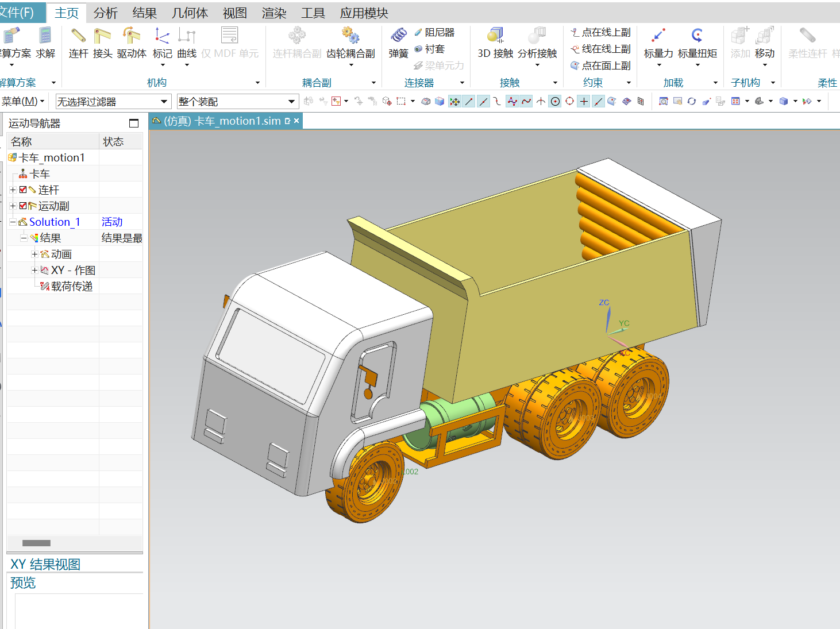Switch to the 结果 ribbon tab
The width and height of the screenshot is (840, 629).
[145, 13]
